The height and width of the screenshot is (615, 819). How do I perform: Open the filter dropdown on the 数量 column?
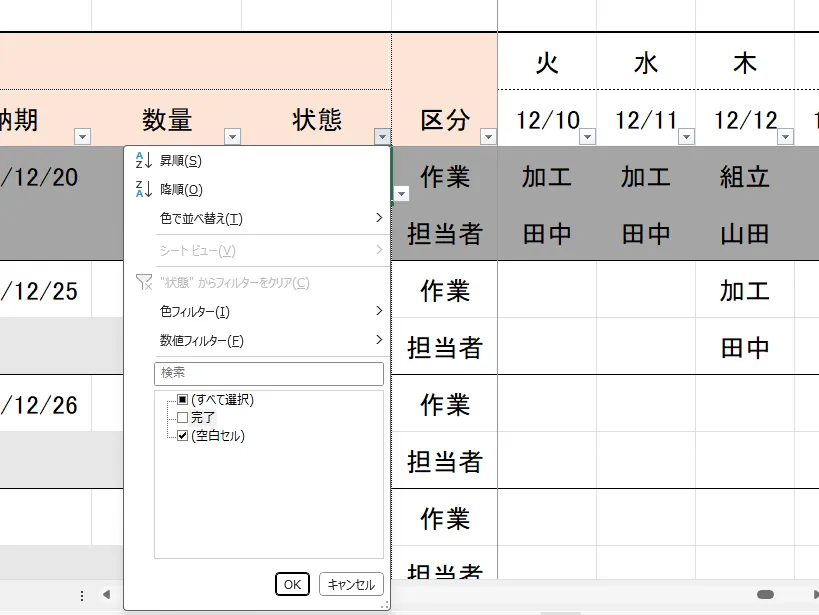(x=232, y=136)
